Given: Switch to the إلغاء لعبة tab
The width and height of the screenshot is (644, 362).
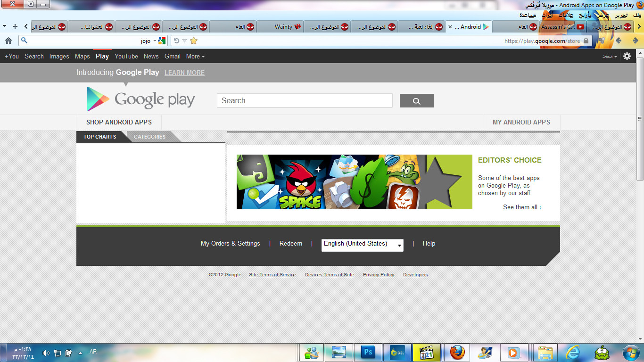Looking at the screenshot, I should pos(421,27).
